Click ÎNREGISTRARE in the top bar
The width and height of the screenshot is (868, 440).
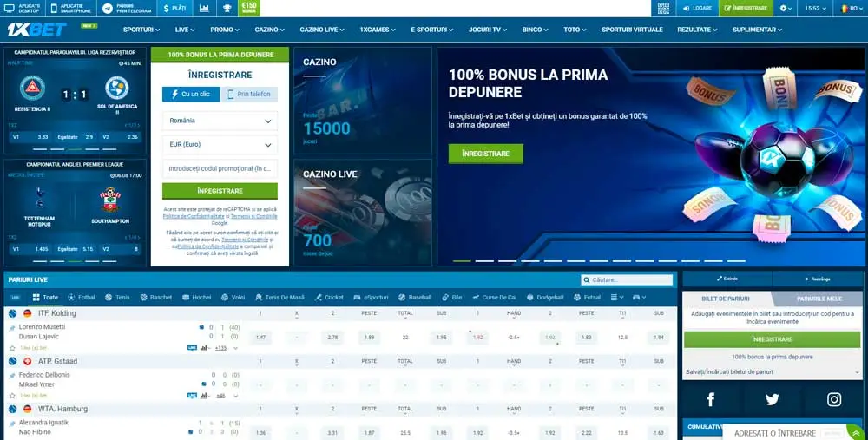pyautogui.click(x=746, y=9)
